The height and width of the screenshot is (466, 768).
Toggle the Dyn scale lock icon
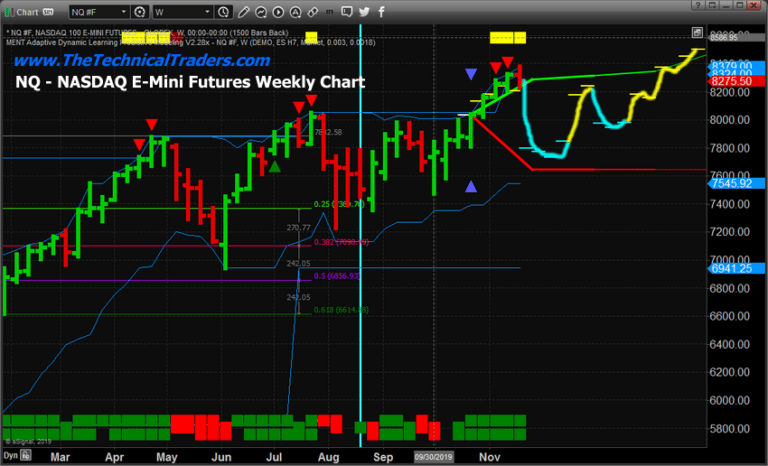pos(25,455)
